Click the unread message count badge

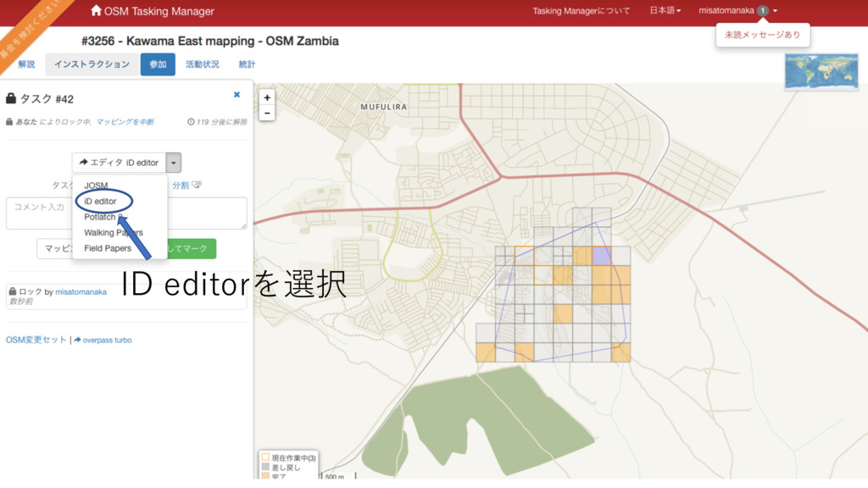click(763, 11)
